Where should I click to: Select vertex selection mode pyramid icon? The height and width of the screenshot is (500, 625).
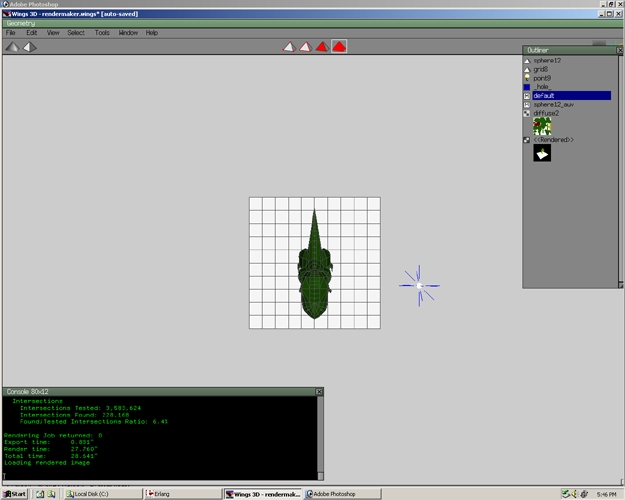pos(289,47)
